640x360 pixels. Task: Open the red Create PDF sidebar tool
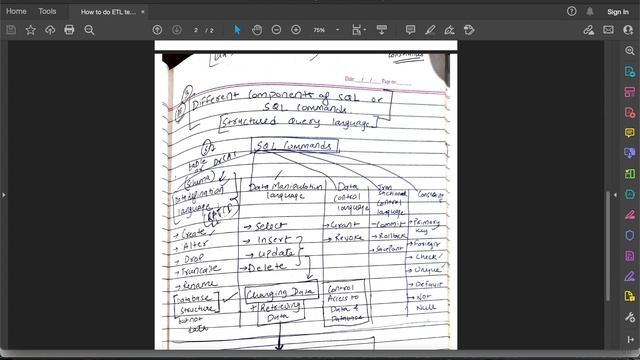point(629,112)
